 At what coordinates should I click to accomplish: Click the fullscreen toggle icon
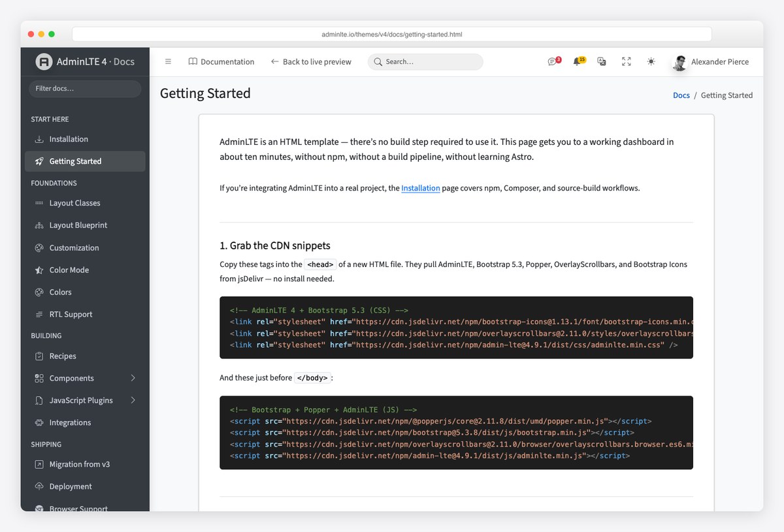(627, 61)
